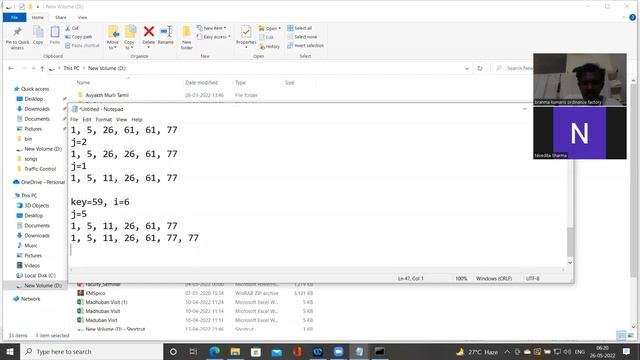Open the Open dropdown in ribbon
Screen dimensions: 640x360
click(x=270, y=28)
